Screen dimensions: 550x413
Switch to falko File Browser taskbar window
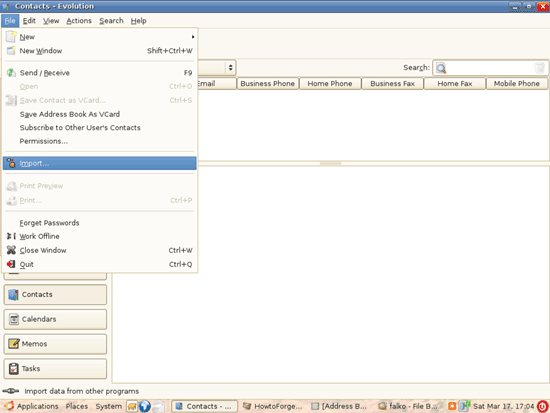click(408, 406)
